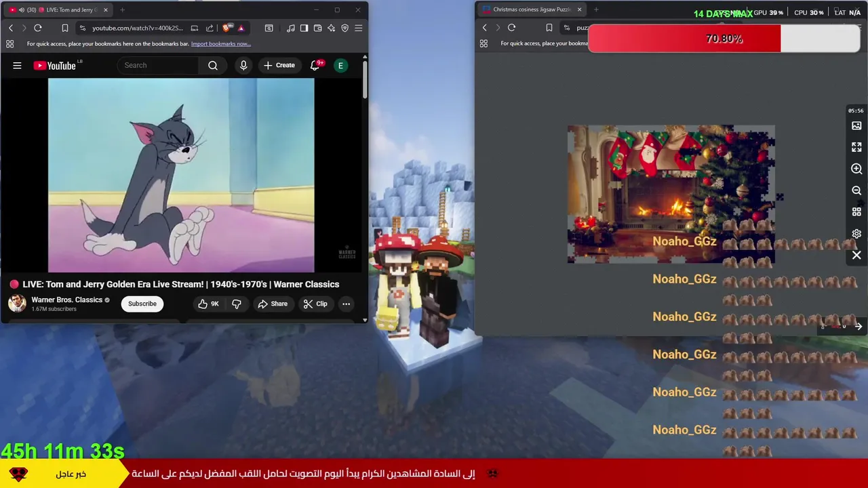Open puzzle settings gear
Image resolution: width=868 pixels, height=488 pixels.
pyautogui.click(x=856, y=234)
